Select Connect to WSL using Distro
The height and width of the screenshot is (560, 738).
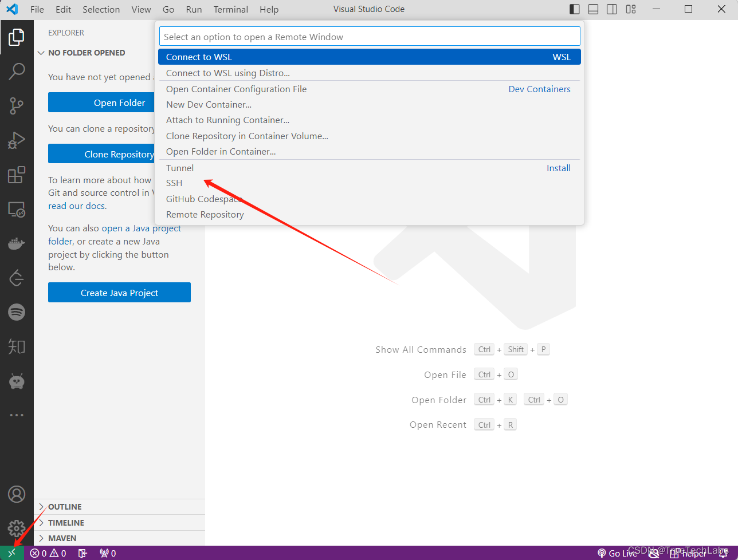pos(370,73)
